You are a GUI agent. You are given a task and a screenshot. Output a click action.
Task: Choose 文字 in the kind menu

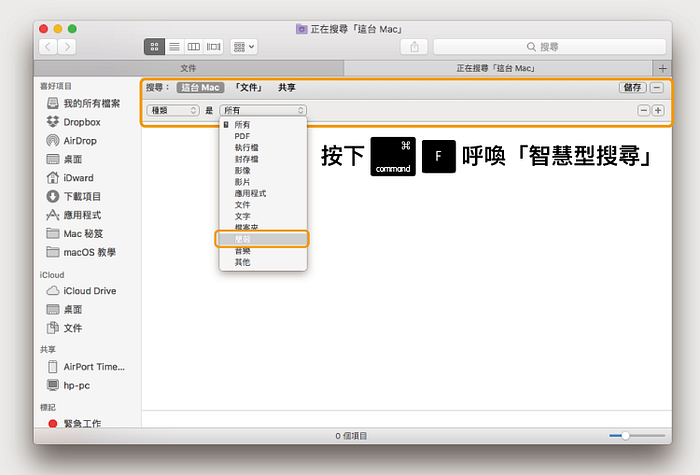click(263, 216)
